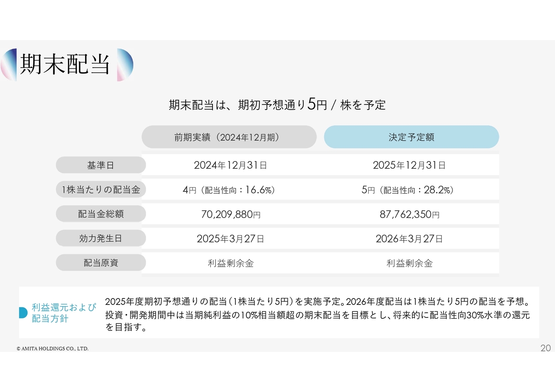Click the 配当原資 row label
555x392 pixels.
[101, 263]
